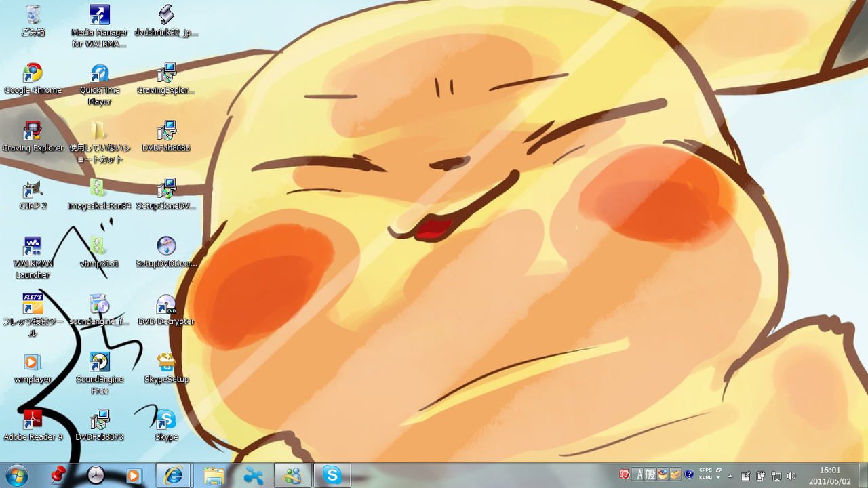Launch Google Chrome from the desktop
This screenshot has width=868, height=488.
33,79
